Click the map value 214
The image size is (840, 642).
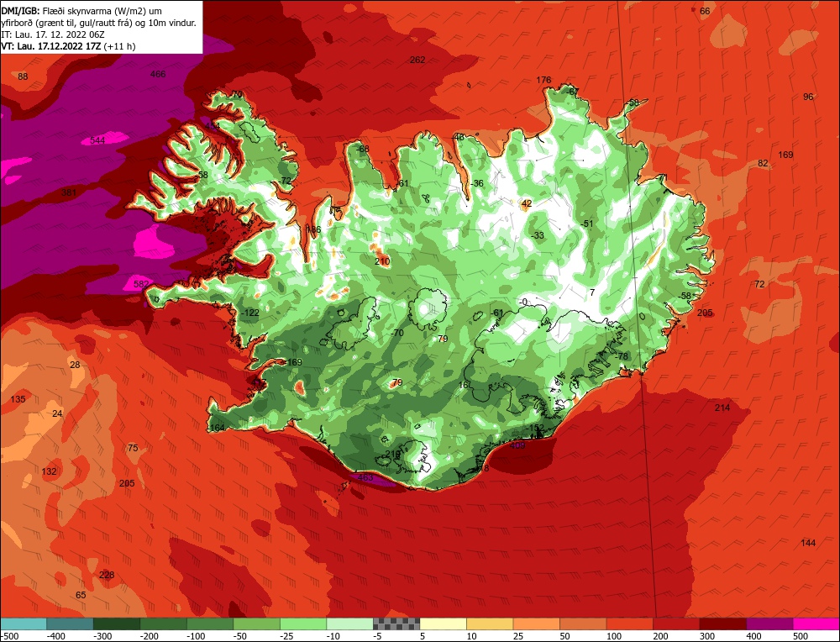pyautogui.click(x=722, y=408)
